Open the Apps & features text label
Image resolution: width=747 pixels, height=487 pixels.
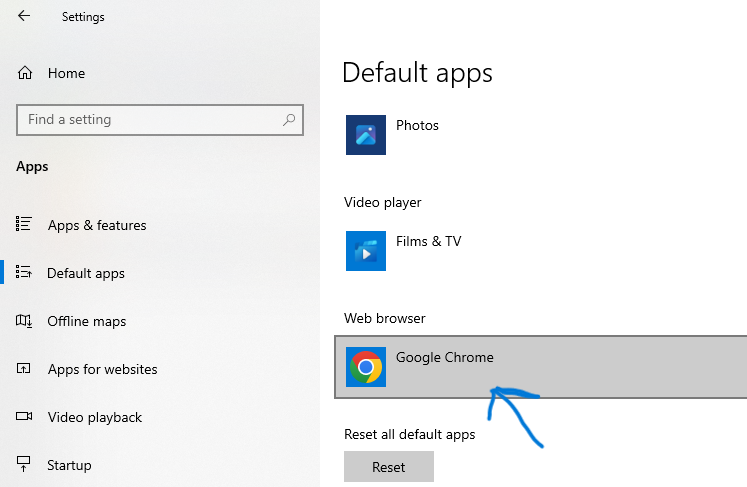click(97, 225)
